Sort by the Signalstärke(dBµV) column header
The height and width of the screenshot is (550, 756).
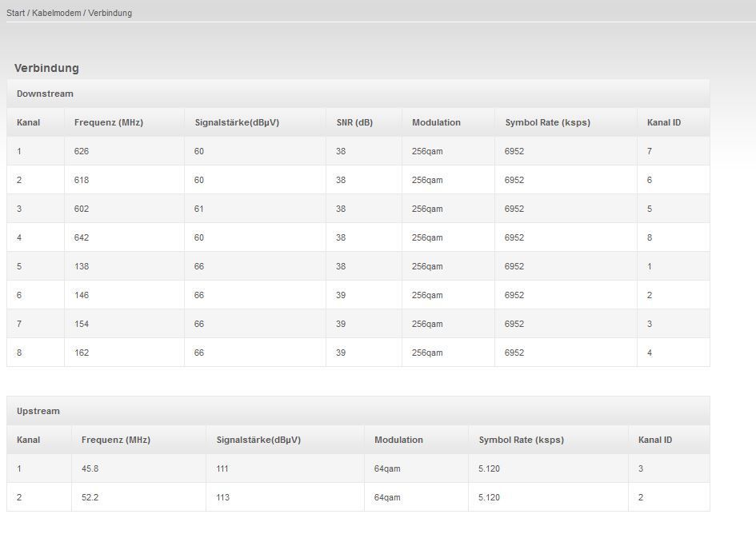[x=237, y=122]
